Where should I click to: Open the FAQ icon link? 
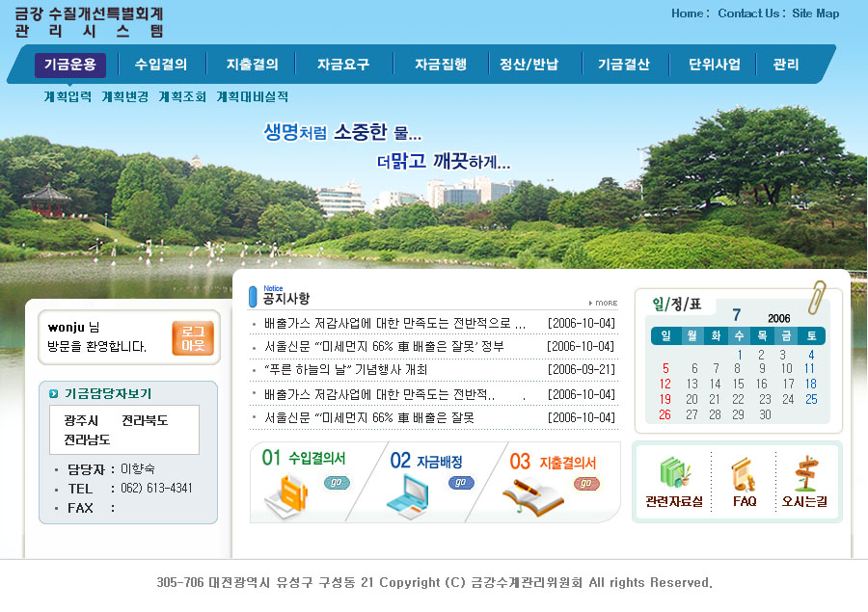(744, 474)
